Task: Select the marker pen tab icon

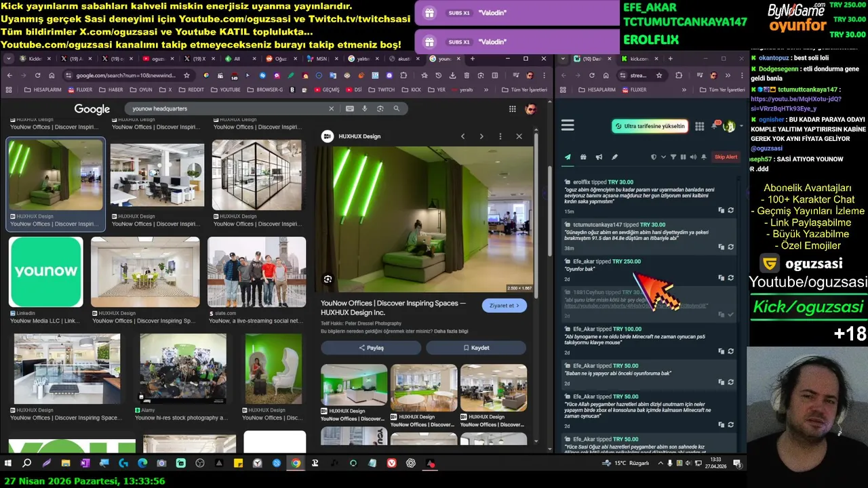Action: point(614,157)
